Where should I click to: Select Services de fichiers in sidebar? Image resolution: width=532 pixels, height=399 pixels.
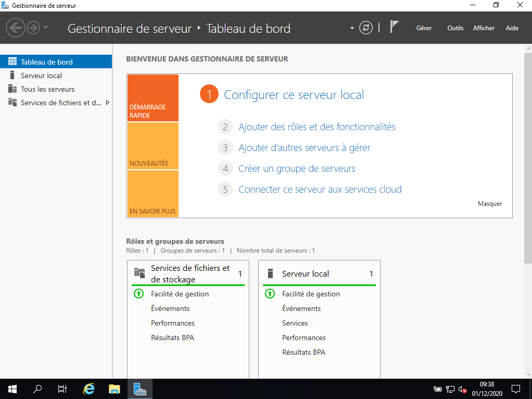click(56, 103)
